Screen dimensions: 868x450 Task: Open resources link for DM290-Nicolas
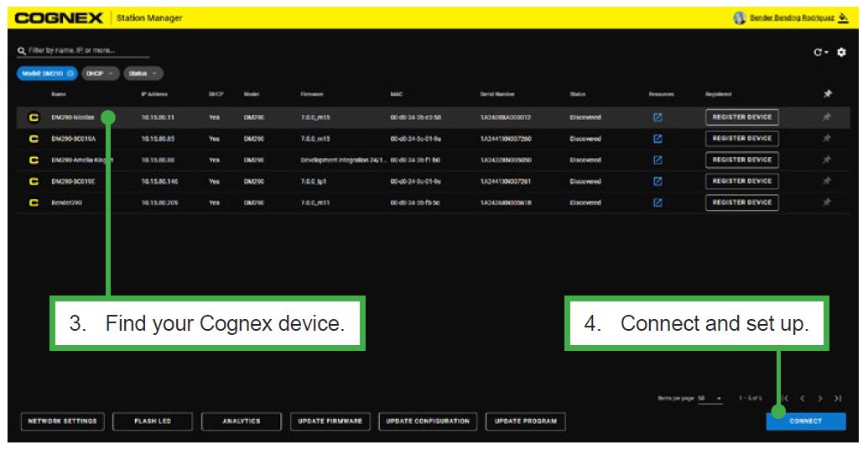pos(657,118)
